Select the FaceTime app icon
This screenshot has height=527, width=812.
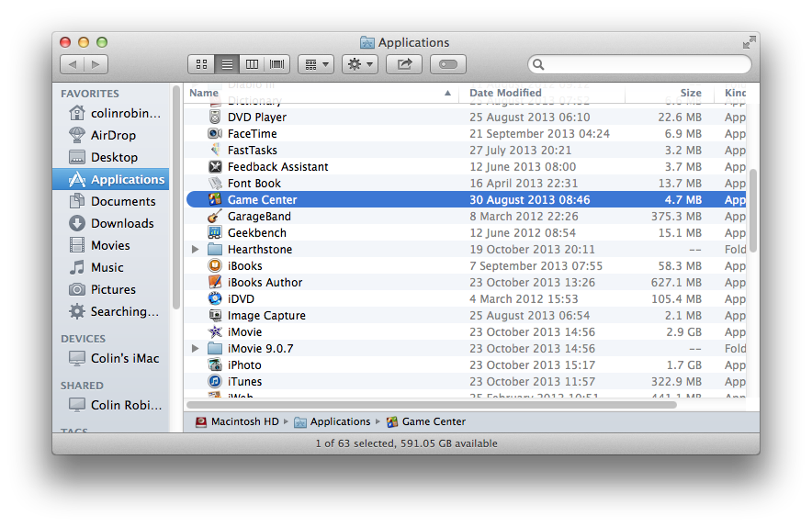(215, 133)
